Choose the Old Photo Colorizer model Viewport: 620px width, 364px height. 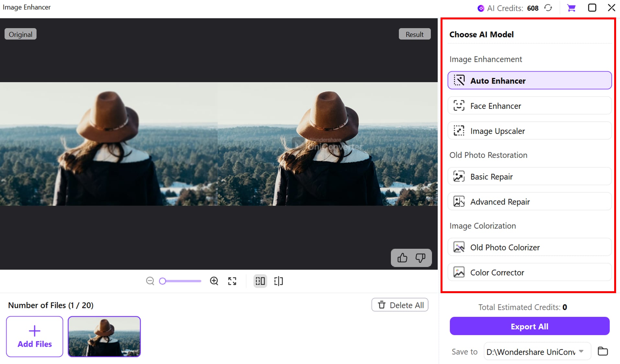point(530,247)
